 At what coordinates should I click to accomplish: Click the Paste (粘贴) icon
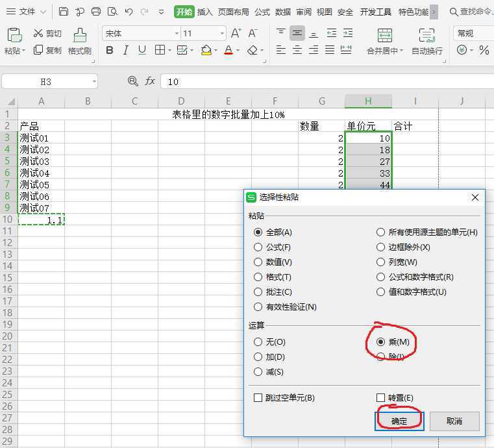tap(14, 35)
